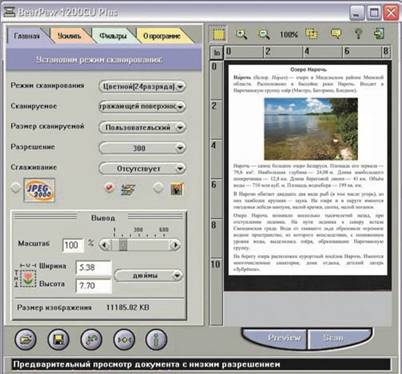This screenshot has width=402, height=374.
Task: Switch to the О программе tab
Action: tap(162, 36)
